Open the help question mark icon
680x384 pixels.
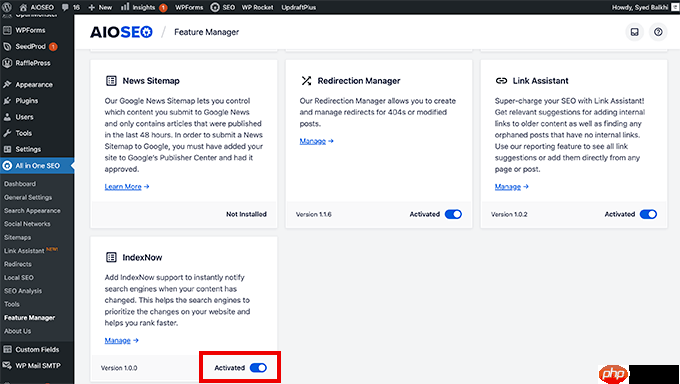(x=658, y=32)
